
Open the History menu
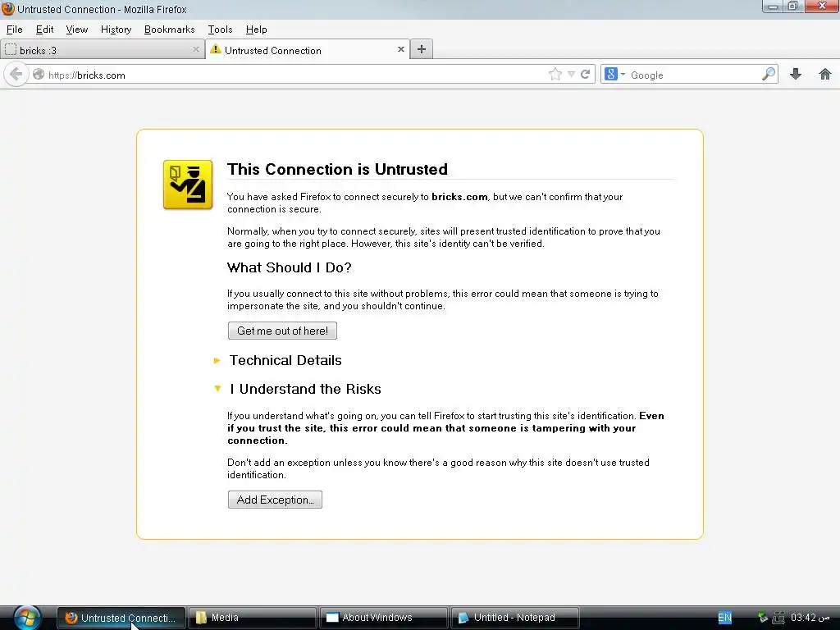[116, 30]
